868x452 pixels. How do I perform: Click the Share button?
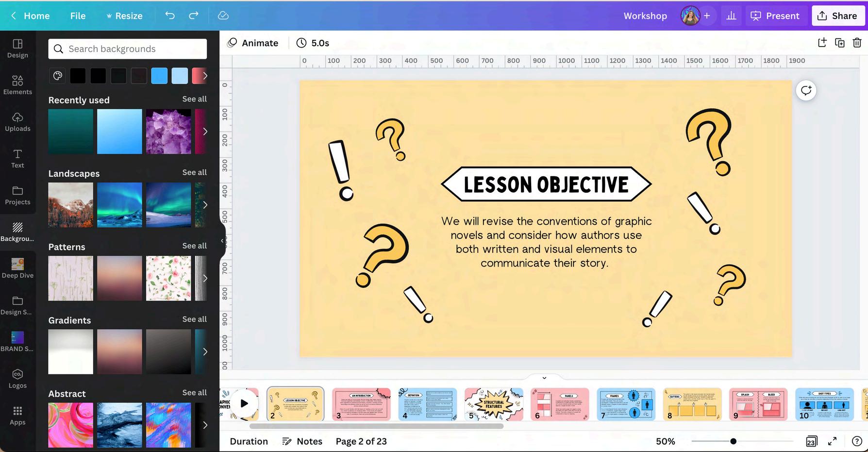(837, 16)
